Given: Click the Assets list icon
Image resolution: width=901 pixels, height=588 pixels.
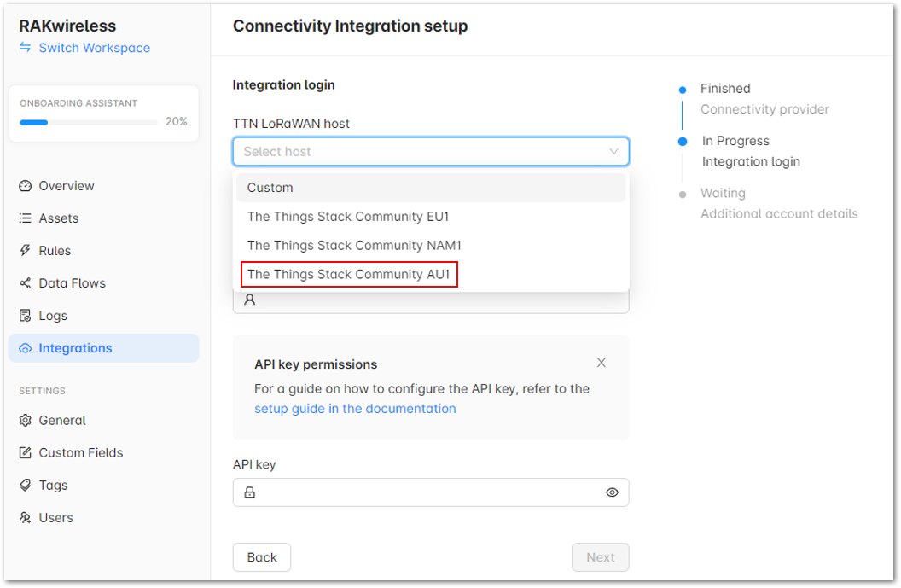Looking at the screenshot, I should pyautogui.click(x=26, y=218).
